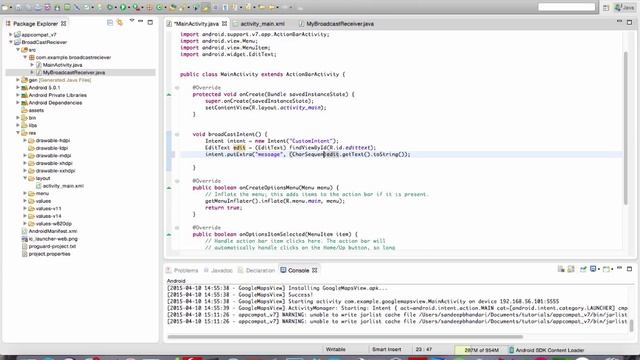Open the Android SDK Manager icon
This screenshot has width=640, height=360.
[x=57, y=7]
